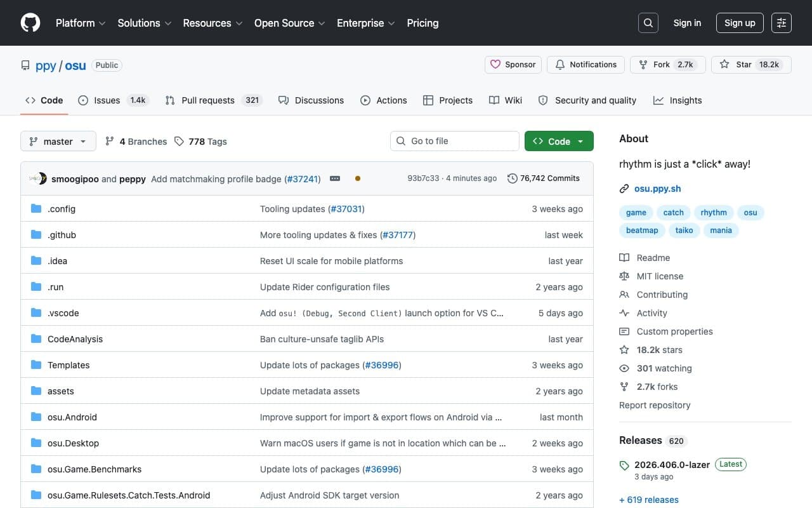The image size is (812, 508).
Task: Click the Custom properties note icon
Action: (x=624, y=331)
